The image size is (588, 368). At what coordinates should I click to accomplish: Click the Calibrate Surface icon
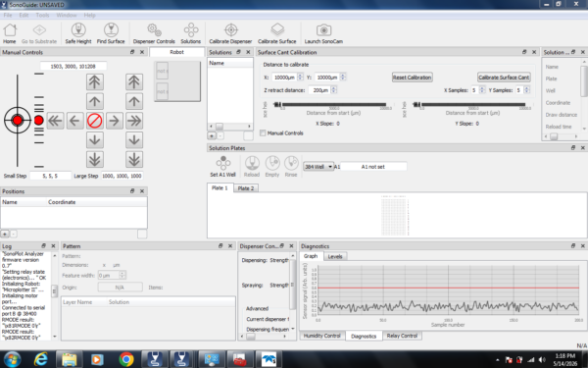point(277,33)
